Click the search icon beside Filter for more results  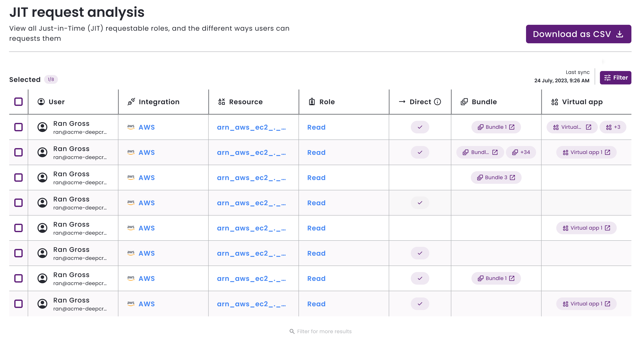[x=292, y=331]
